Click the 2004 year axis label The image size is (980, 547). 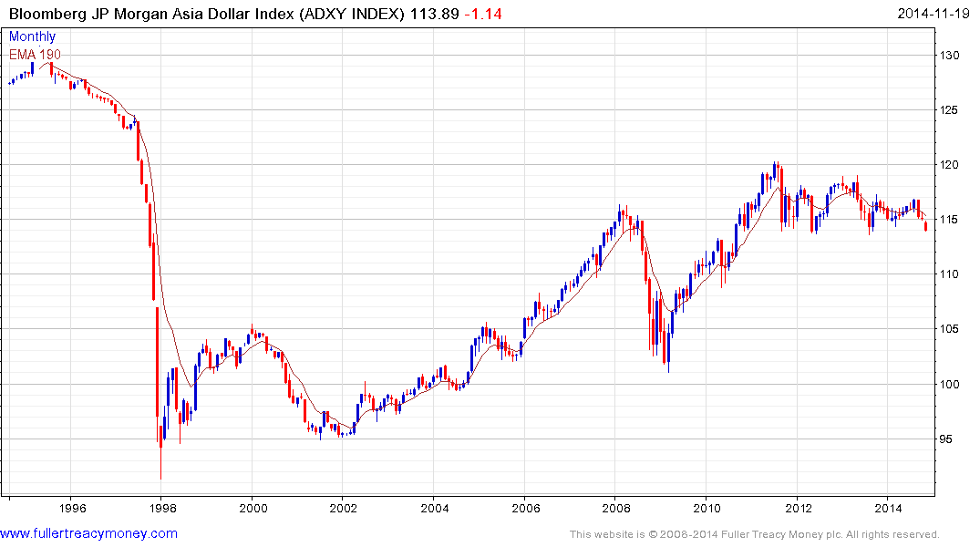point(434,508)
